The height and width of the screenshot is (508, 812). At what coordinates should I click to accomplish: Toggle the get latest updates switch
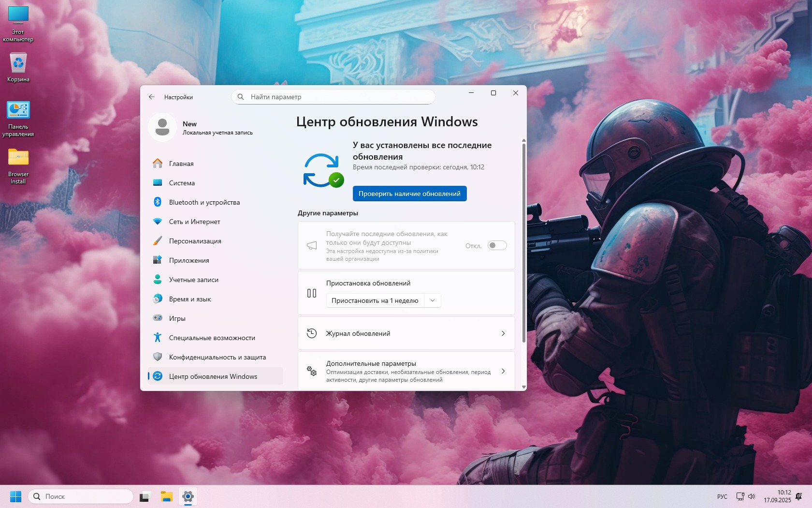coord(497,245)
